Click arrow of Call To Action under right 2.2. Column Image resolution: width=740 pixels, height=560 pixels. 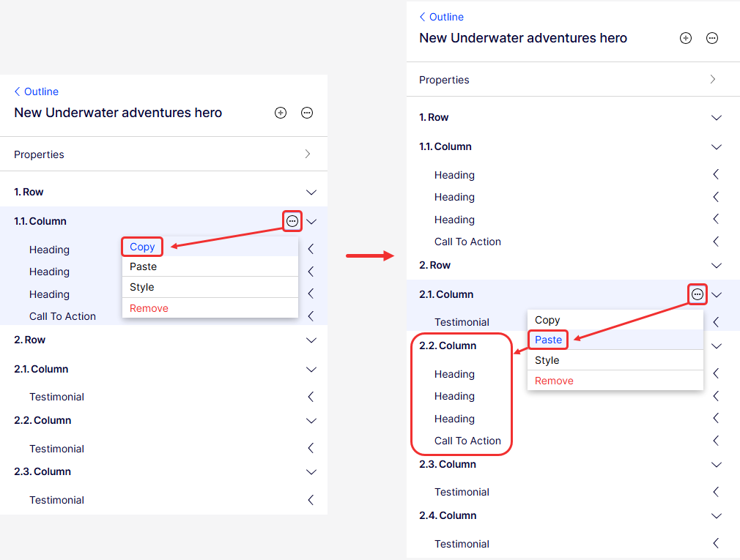point(716,440)
